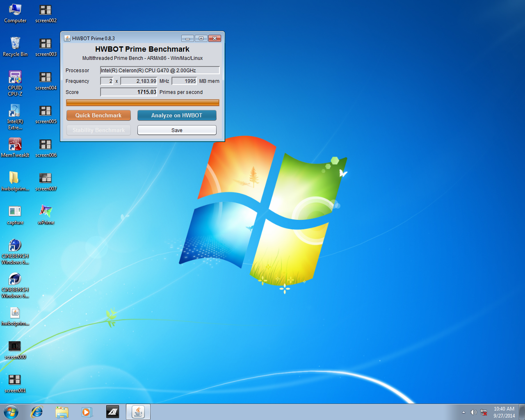This screenshot has width=525, height=420.
Task: Launch Internet Explorer from the taskbar
Action: tap(37, 412)
